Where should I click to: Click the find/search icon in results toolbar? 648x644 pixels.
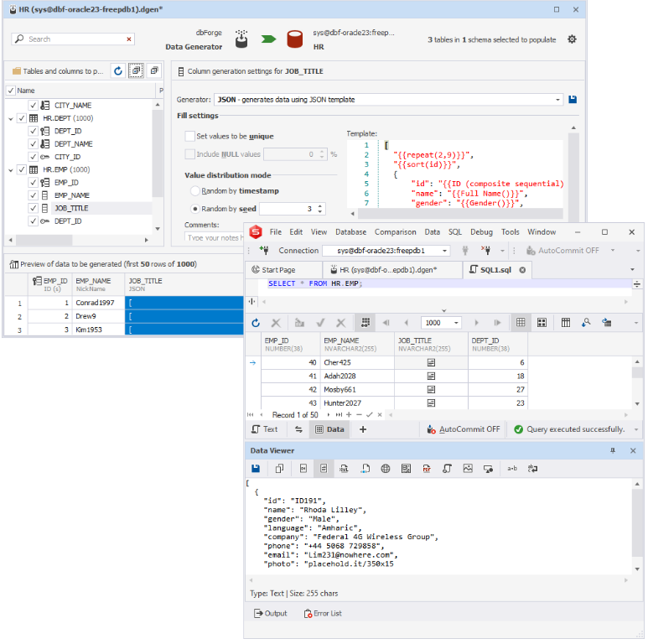tap(586, 323)
